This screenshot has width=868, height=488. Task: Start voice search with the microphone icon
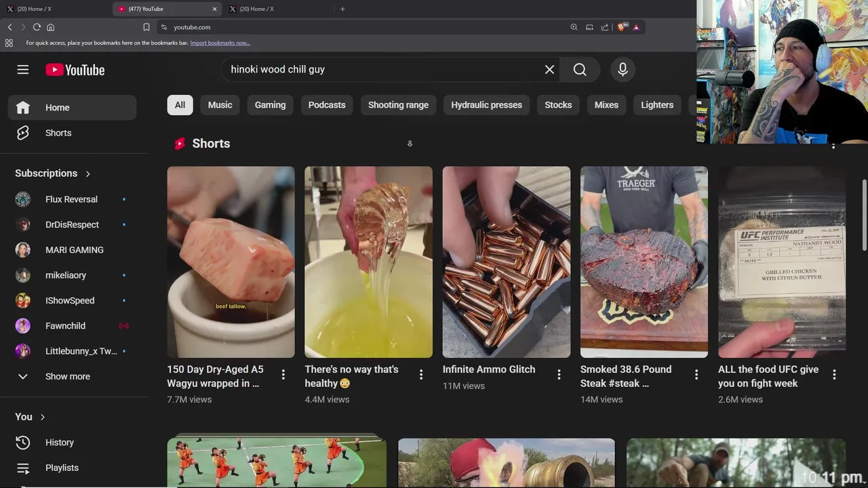click(x=623, y=69)
